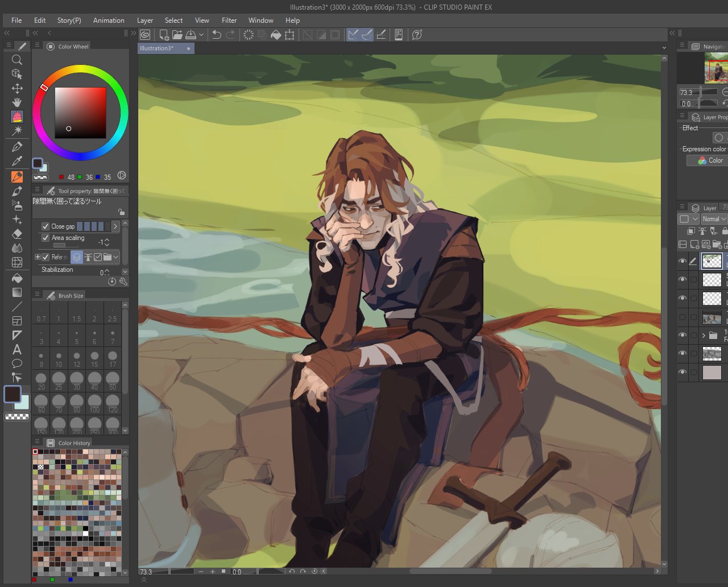
Task: Select the topmost layer thumbnail
Action: coord(712,261)
